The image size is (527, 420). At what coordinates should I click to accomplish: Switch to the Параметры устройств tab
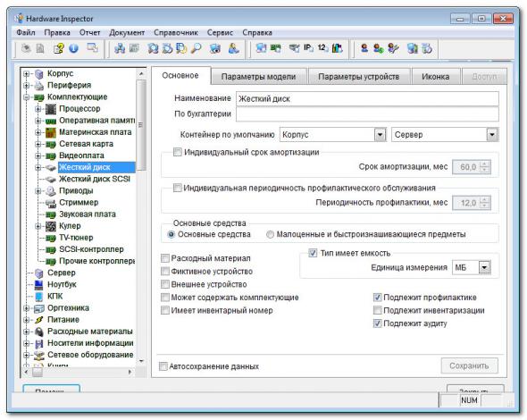[x=358, y=77]
